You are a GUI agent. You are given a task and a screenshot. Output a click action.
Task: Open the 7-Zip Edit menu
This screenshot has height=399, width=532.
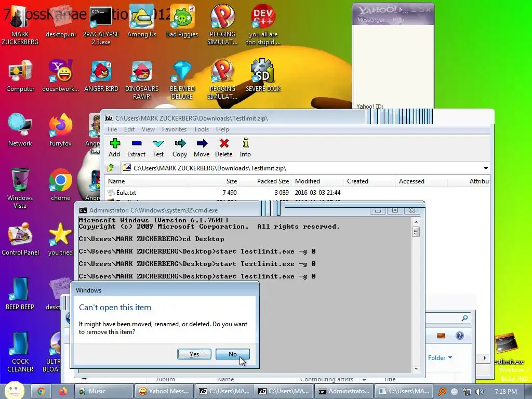point(129,129)
